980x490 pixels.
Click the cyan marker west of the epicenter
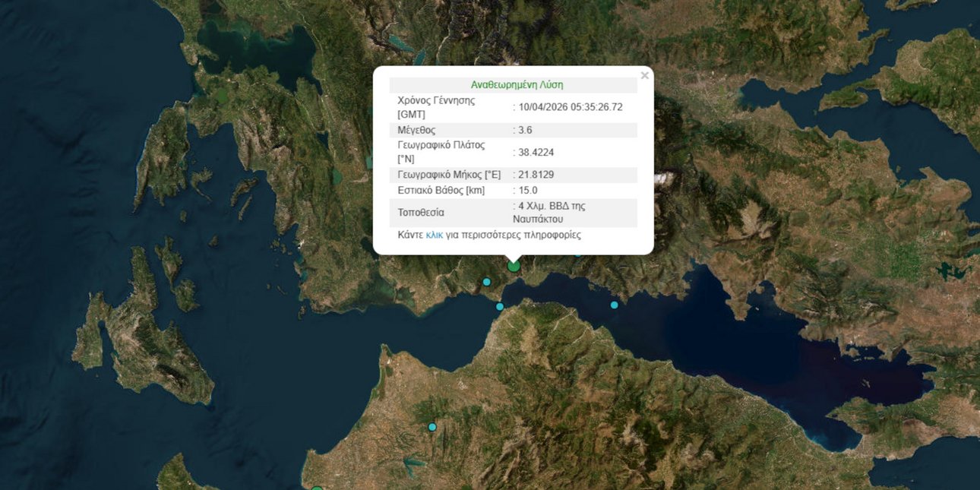(487, 282)
